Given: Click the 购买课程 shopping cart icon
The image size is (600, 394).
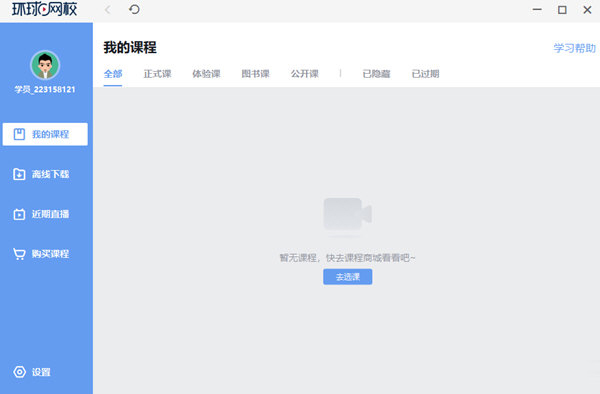Looking at the screenshot, I should click(19, 254).
